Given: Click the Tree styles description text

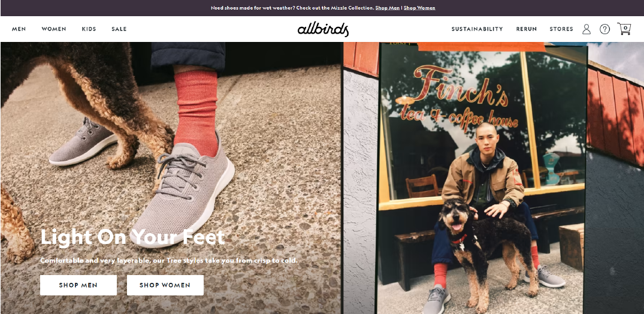Looking at the screenshot, I should [169, 261].
